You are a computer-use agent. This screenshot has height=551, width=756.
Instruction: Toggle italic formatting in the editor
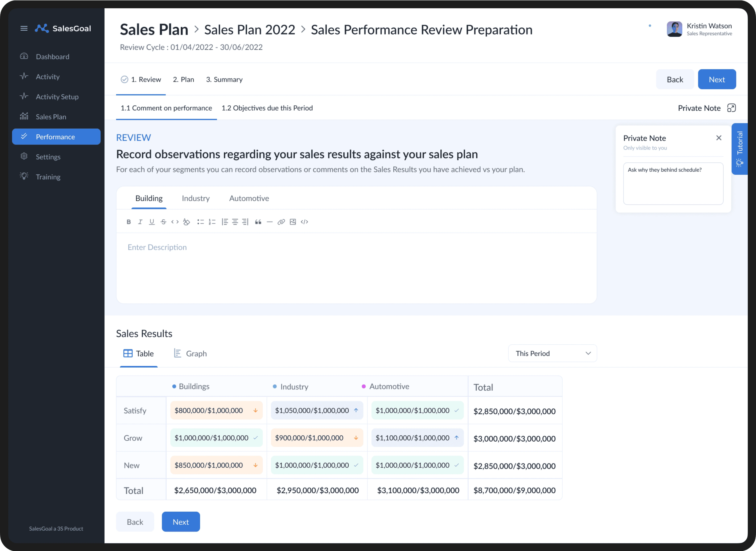tap(140, 222)
